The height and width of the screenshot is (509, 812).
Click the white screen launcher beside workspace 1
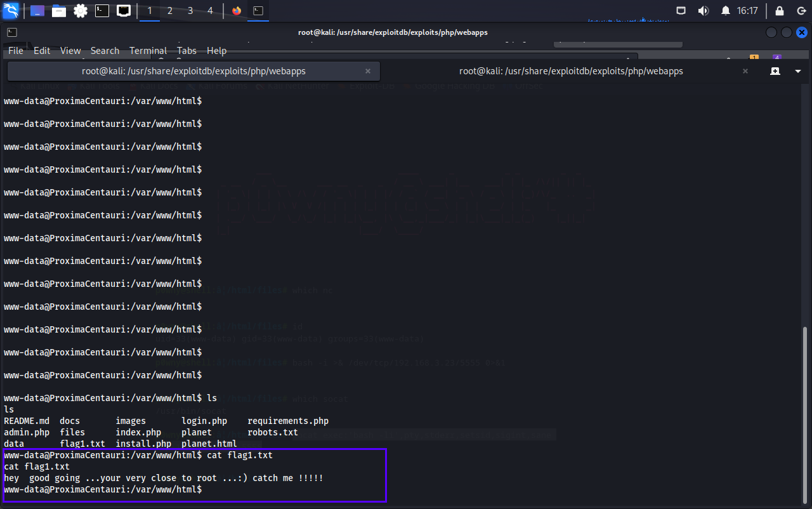124,11
